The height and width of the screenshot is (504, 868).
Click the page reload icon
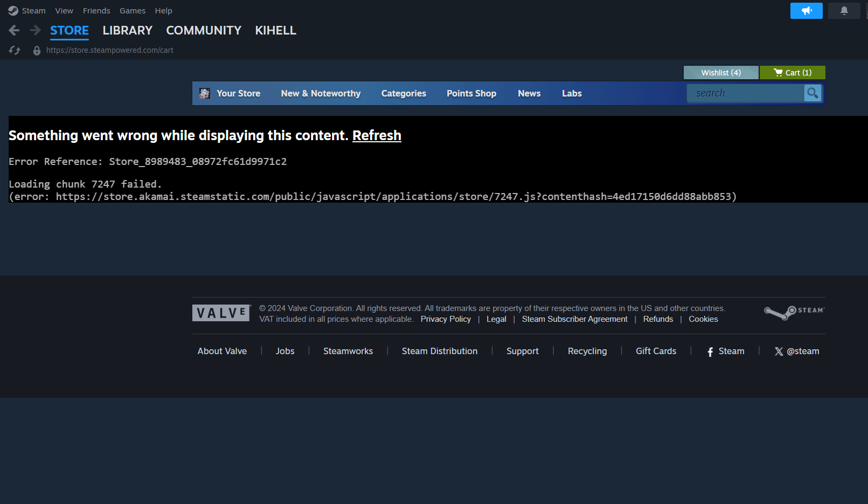coord(15,50)
